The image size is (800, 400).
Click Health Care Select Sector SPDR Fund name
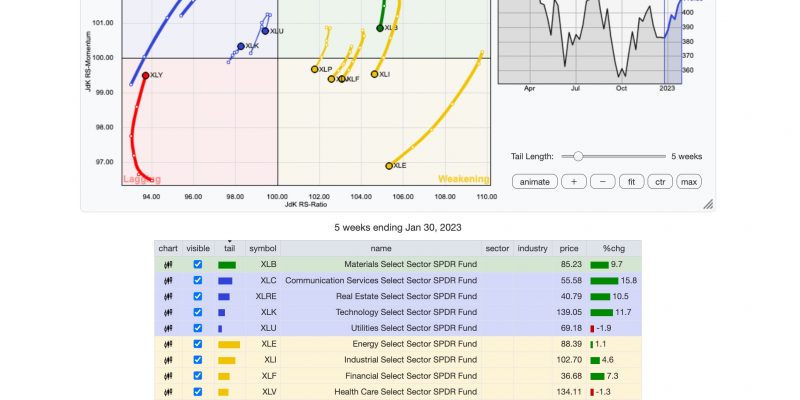406,392
